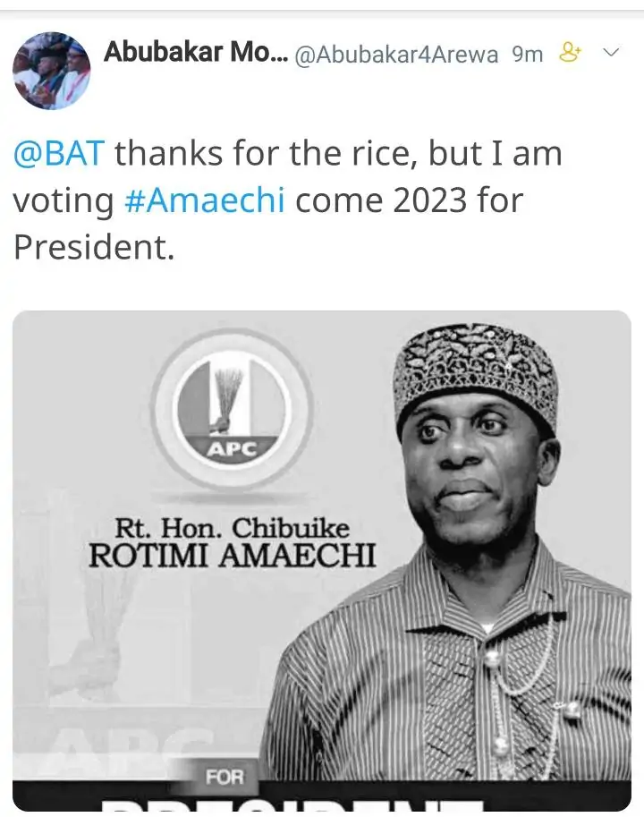Tap the follow user icon
Screen dimensions: 644x817
click(570, 54)
